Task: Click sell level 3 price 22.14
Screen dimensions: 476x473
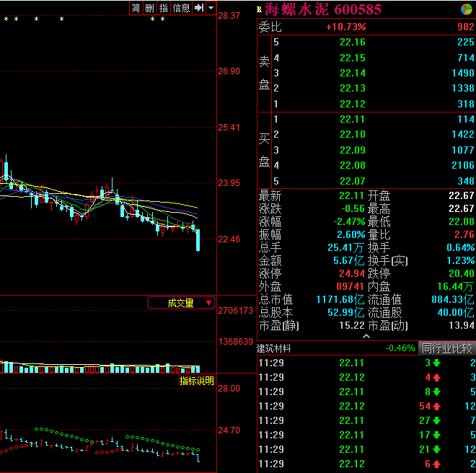Action: 353,73
